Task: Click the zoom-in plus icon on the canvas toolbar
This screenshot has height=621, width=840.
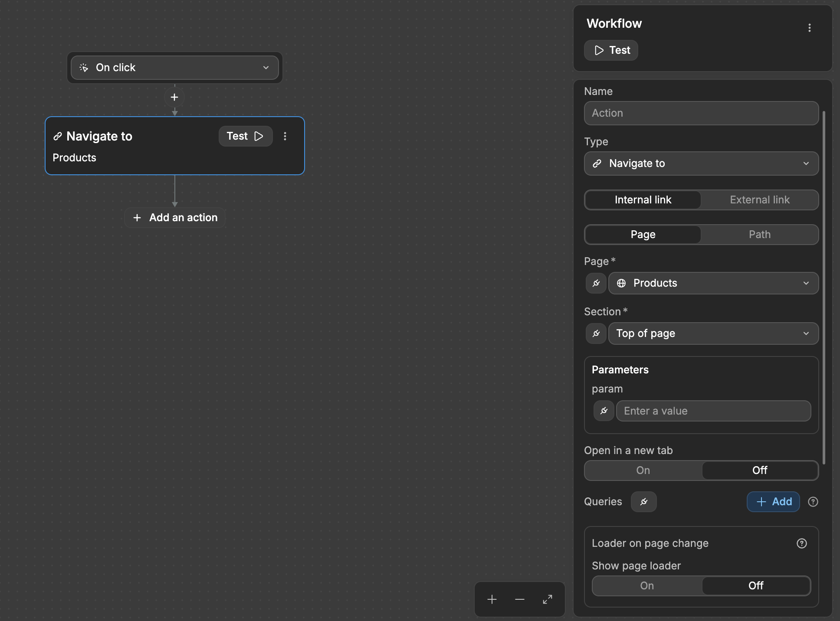Action: tap(492, 600)
